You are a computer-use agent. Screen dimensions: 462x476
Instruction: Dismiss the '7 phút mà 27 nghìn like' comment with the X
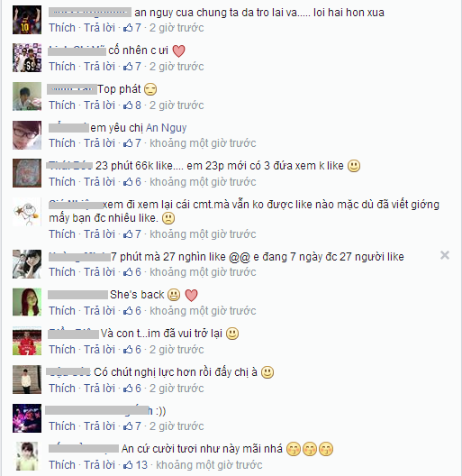pyautogui.click(x=445, y=255)
